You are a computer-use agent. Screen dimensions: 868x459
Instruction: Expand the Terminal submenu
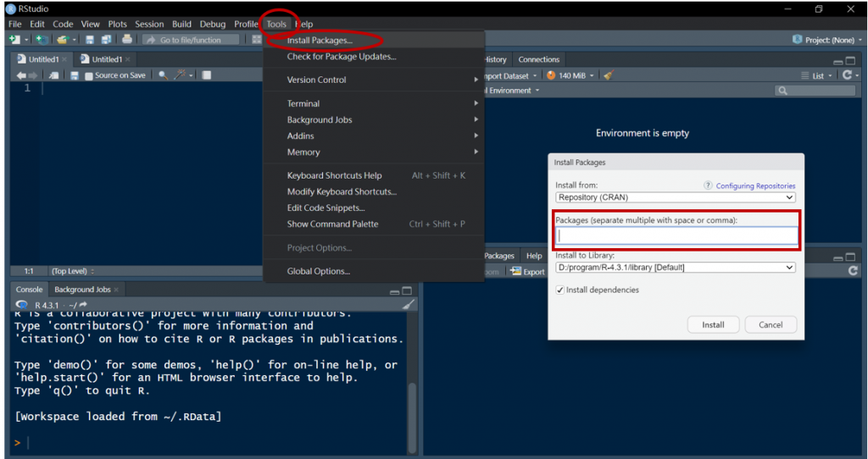click(374, 103)
